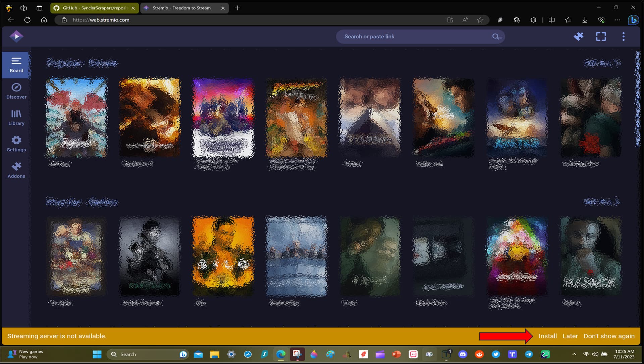Enter fullscreen mode via top bar icon
This screenshot has height=364, width=644.
[x=601, y=36]
